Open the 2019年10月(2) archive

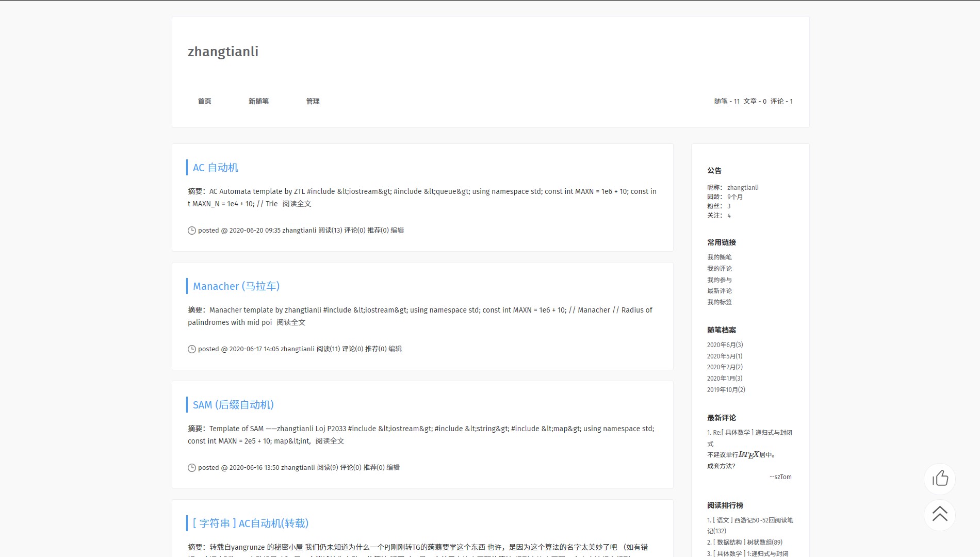pyautogui.click(x=726, y=390)
